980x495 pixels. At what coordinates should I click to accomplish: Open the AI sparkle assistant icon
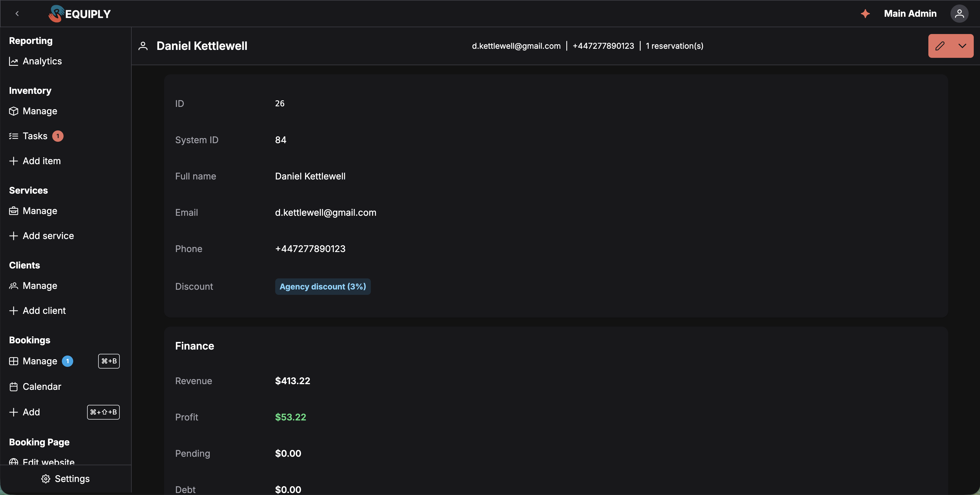point(865,14)
